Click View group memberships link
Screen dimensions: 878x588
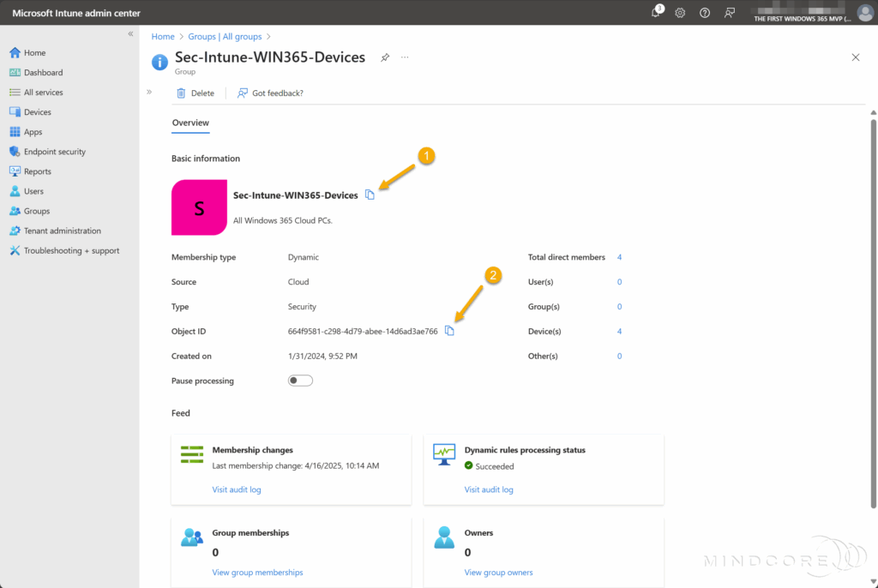point(257,573)
